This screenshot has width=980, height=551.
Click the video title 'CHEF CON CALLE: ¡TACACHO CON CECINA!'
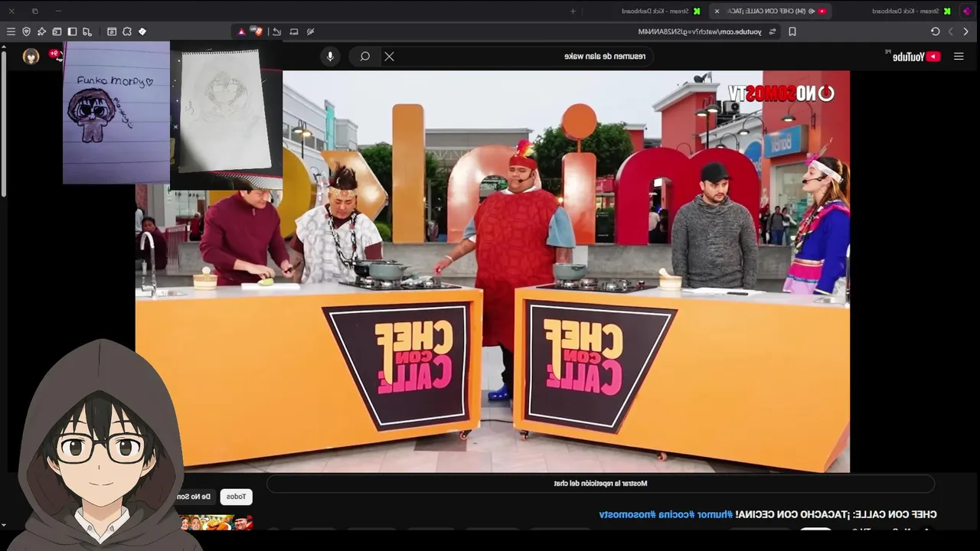[835, 514]
